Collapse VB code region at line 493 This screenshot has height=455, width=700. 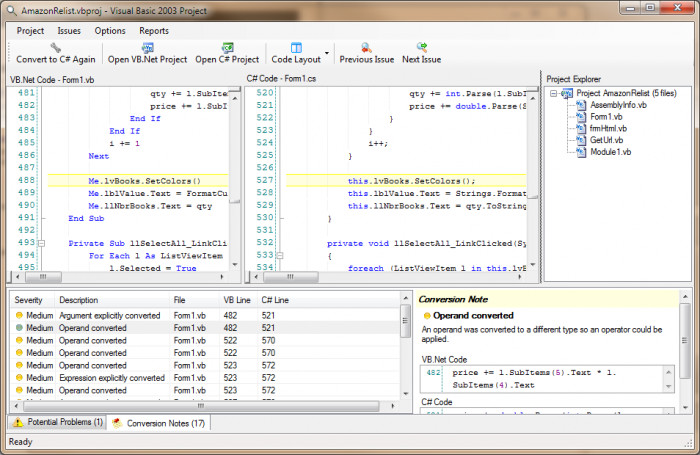(42, 243)
